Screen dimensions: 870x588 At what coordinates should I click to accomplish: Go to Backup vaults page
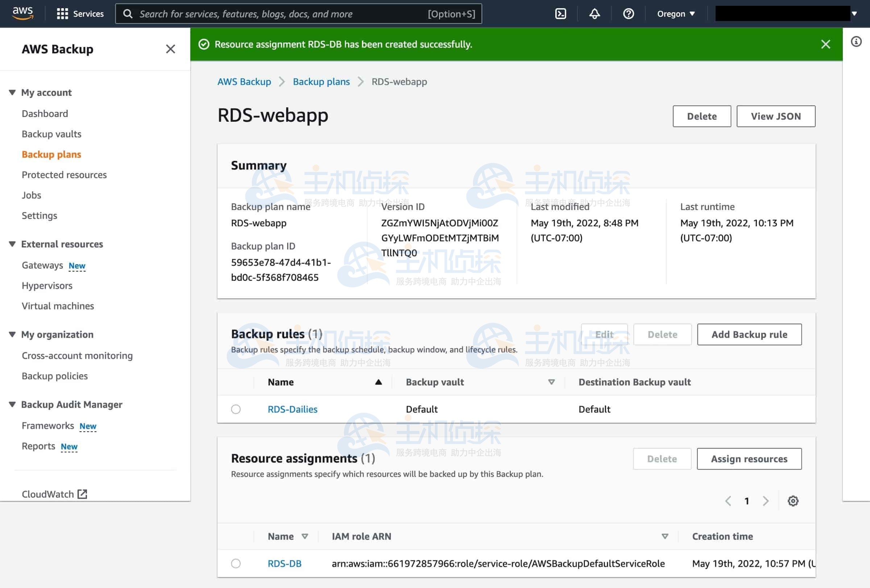[x=51, y=134]
